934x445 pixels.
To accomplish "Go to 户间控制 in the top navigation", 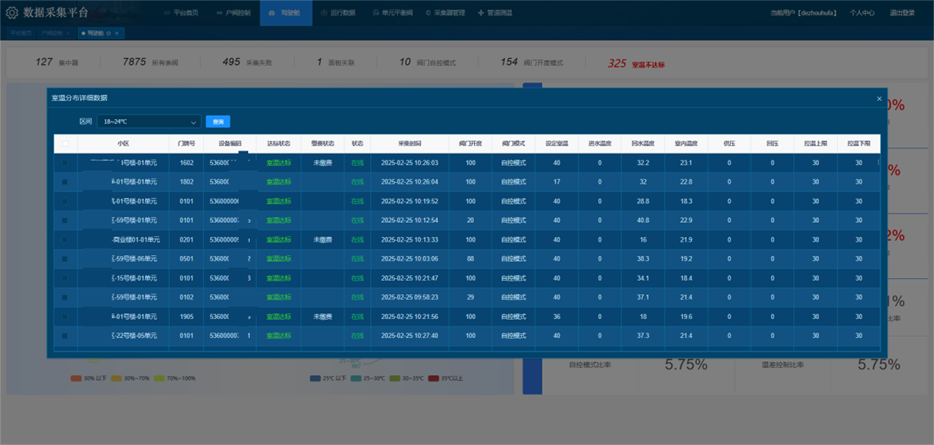I will pos(232,13).
